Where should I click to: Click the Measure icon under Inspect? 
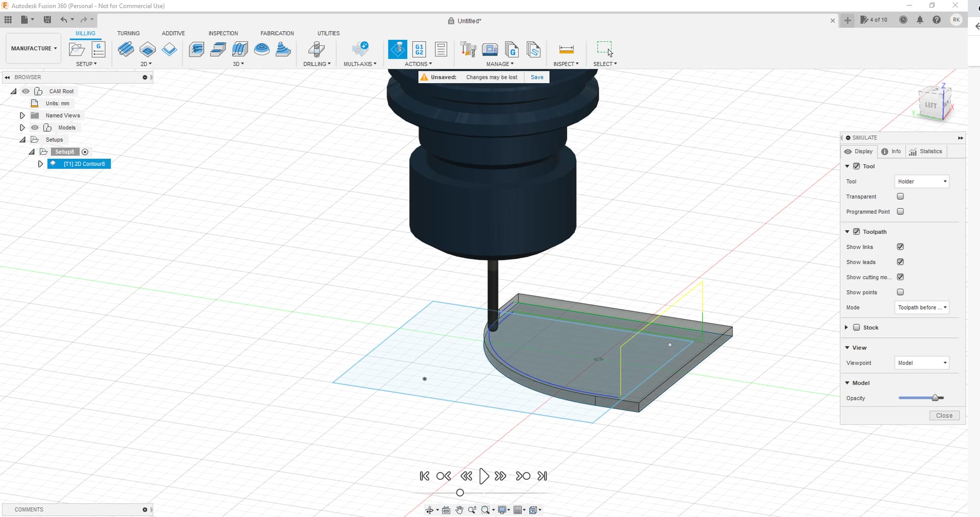pos(566,50)
